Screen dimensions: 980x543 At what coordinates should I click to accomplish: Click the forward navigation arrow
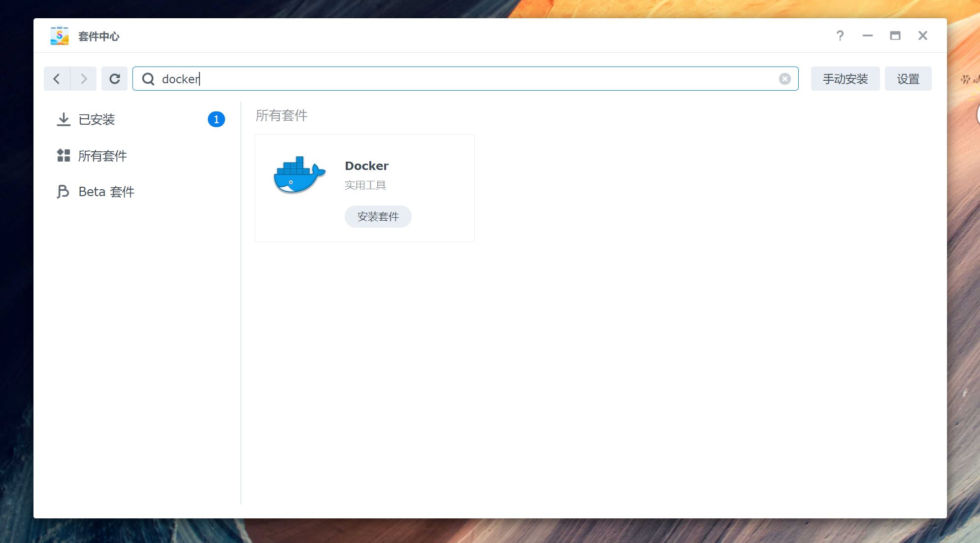84,78
